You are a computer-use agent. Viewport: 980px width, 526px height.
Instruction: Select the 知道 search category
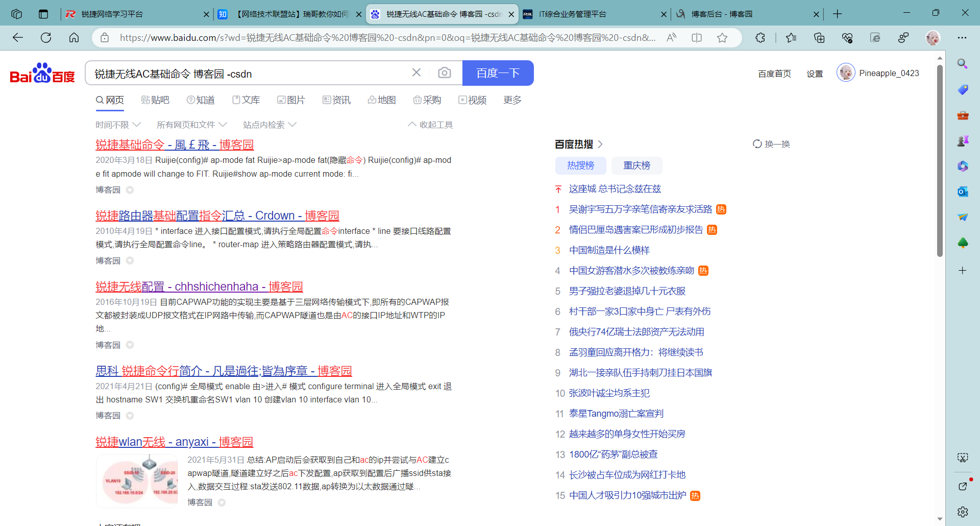(201, 100)
